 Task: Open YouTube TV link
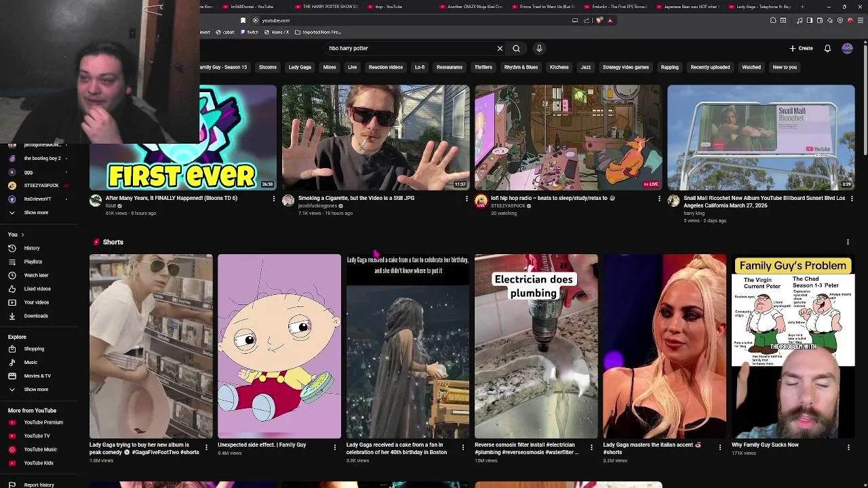pos(37,436)
